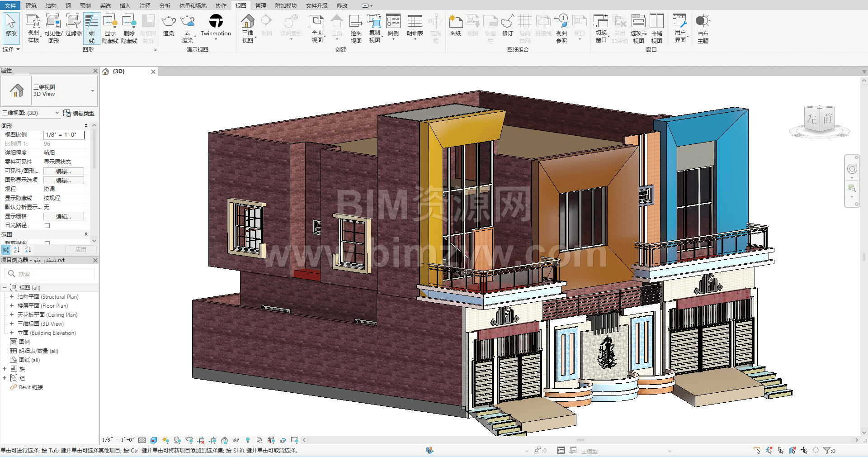Expand the 族 (Families) node in project browser
Viewport: 868px width, 457px height.
coord(5,369)
